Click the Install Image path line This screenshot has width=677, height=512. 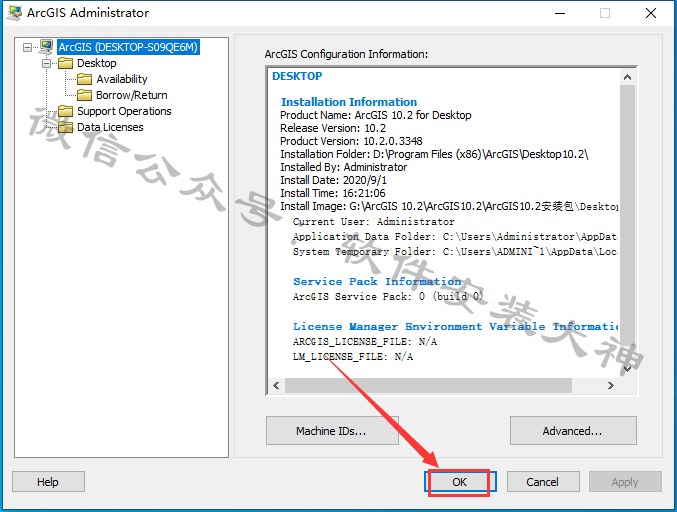tap(449, 206)
